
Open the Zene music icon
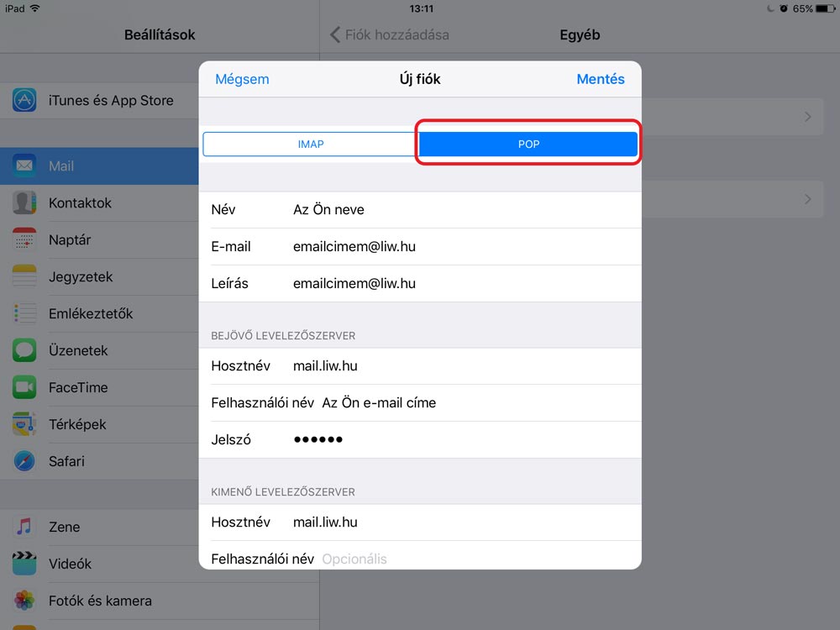pos(24,528)
